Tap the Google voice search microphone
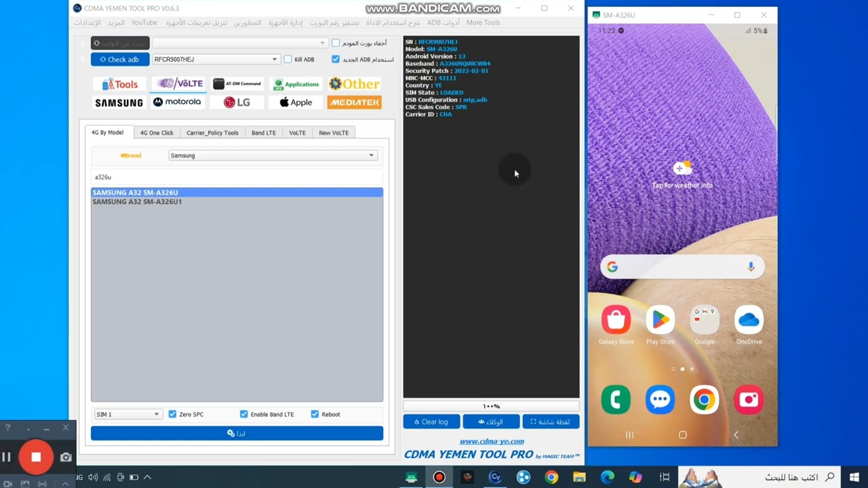 pos(751,267)
